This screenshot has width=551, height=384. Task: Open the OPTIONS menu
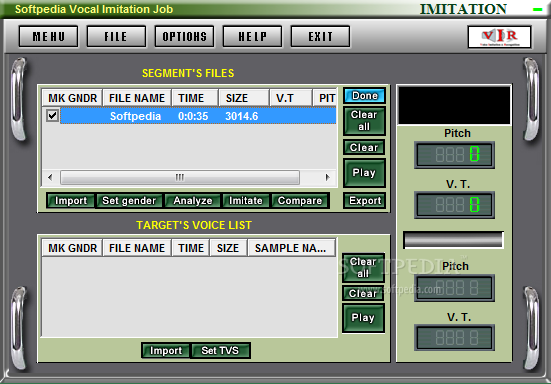(184, 36)
